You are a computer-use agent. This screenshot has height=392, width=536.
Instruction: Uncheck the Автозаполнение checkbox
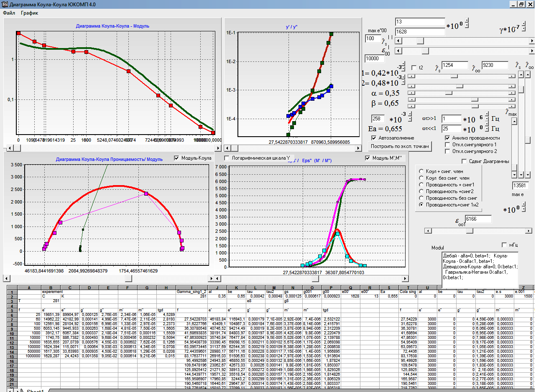coord(374,138)
